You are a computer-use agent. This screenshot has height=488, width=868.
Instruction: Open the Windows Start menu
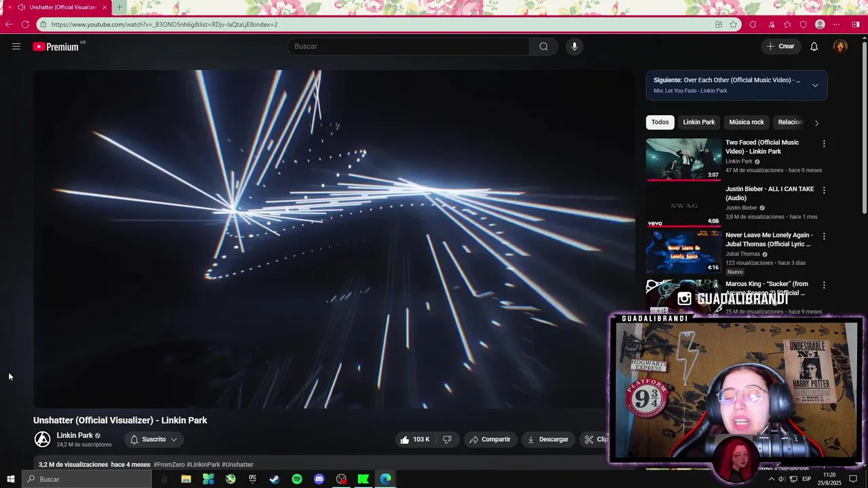(x=11, y=479)
